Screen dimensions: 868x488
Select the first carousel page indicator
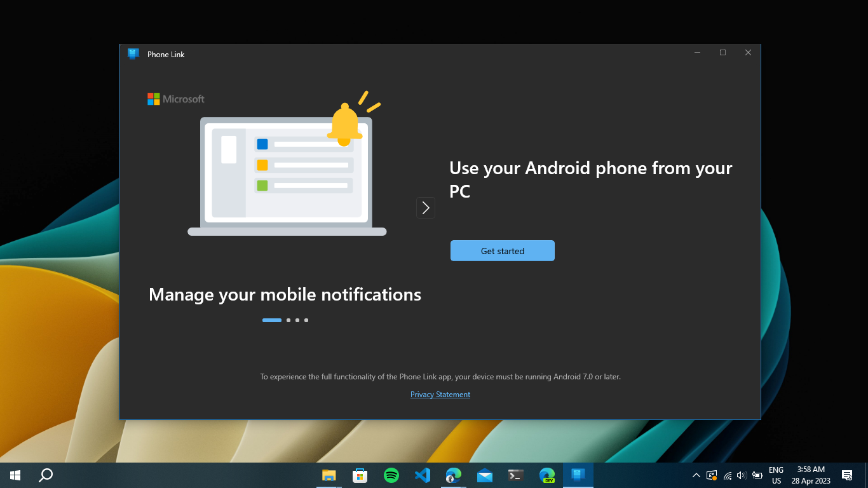point(272,320)
